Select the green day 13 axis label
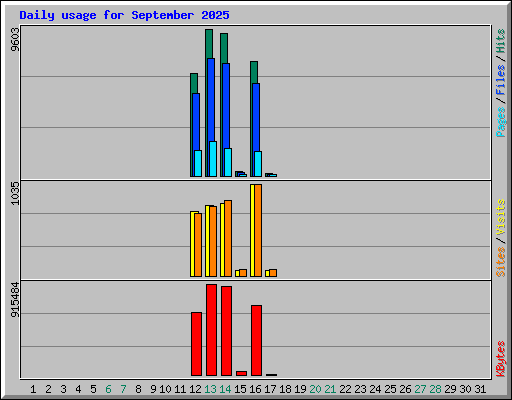The width and height of the screenshot is (512, 400). click(210, 389)
